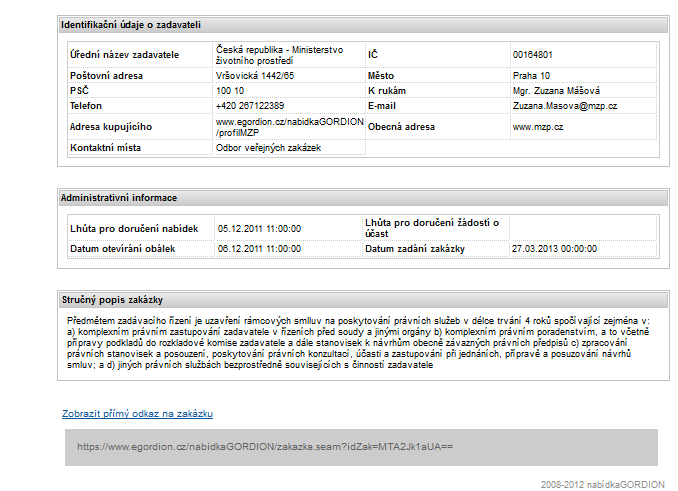Click the phone number +420 267122389
Viewport: 678px width, 491px height.
[249, 105]
